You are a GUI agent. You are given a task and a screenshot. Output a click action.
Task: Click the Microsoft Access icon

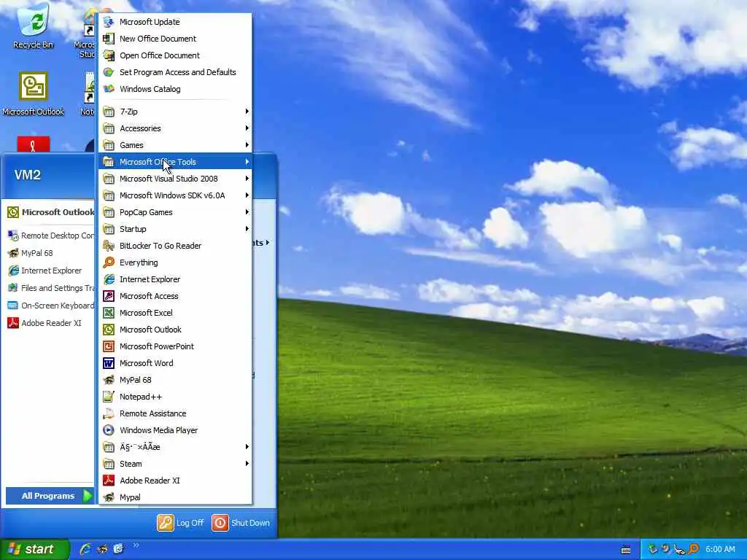tap(109, 296)
